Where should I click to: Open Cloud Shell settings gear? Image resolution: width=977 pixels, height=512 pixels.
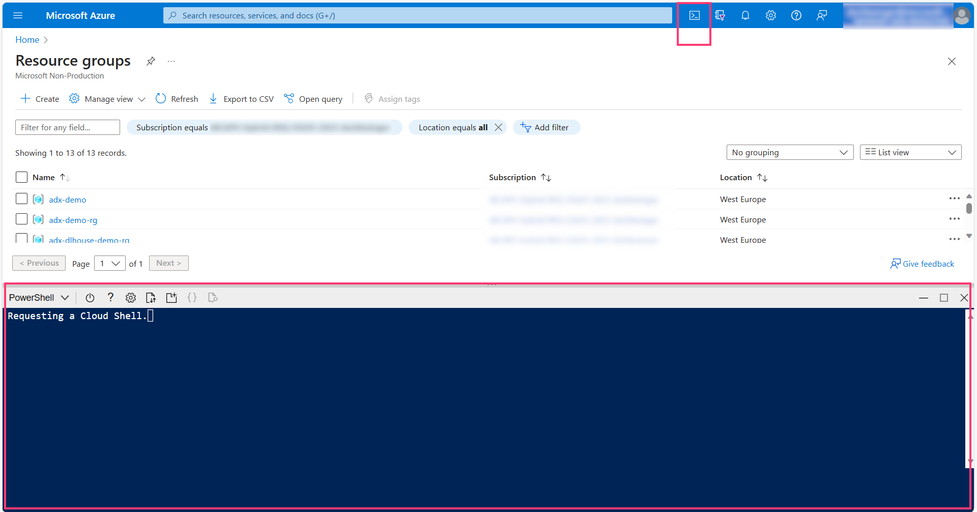click(x=130, y=298)
